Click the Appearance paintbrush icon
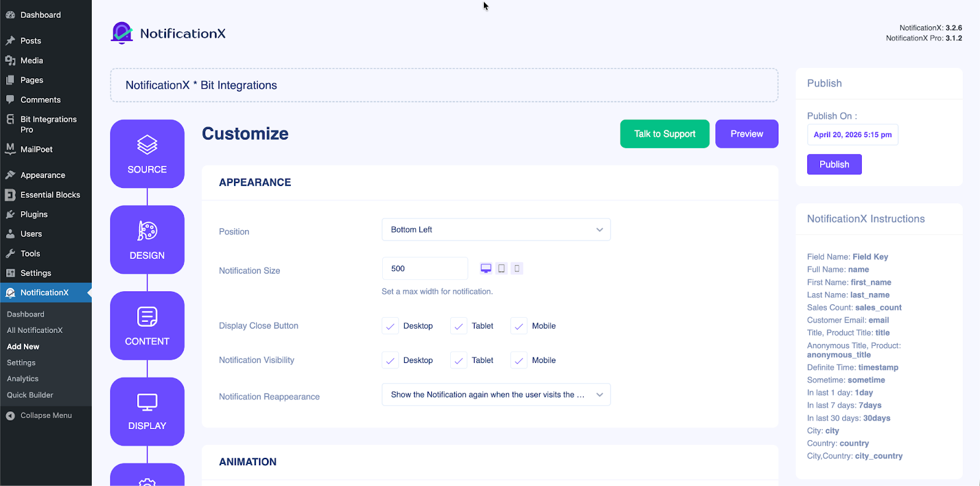Image resolution: width=980 pixels, height=486 pixels. coord(10,175)
